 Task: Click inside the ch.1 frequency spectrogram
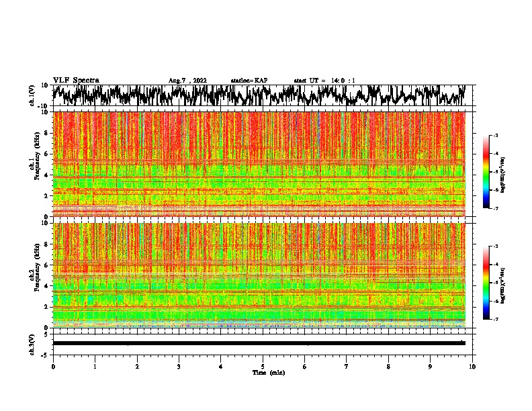259,164
